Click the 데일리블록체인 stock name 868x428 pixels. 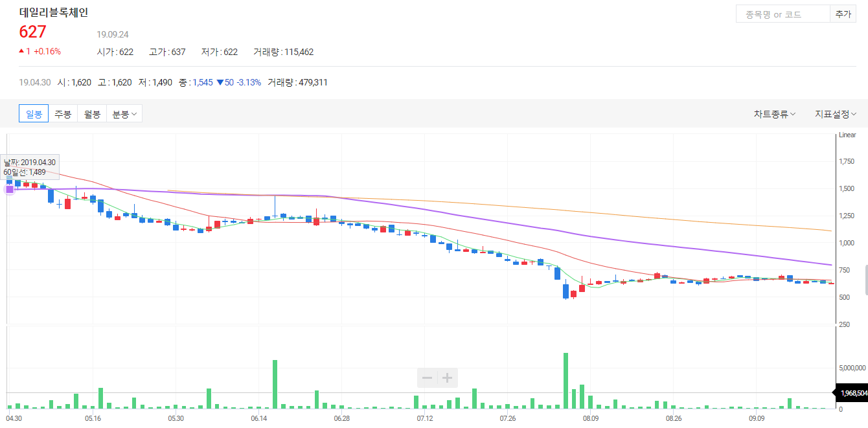pyautogui.click(x=54, y=12)
